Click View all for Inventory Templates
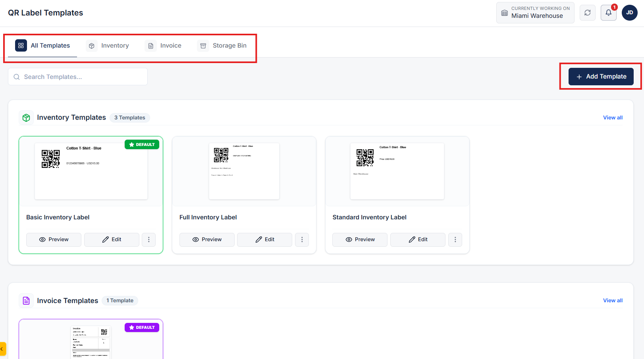Viewport: 644px width, 359px height. (613, 118)
